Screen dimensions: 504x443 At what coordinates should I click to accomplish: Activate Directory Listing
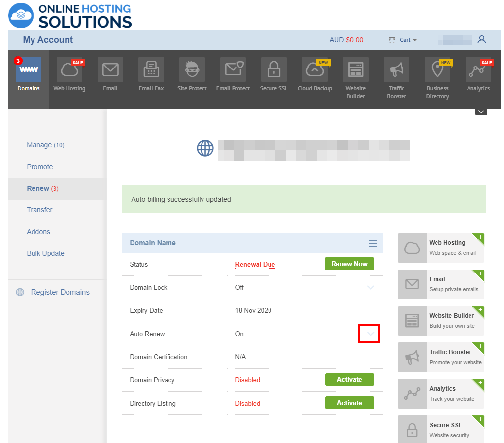349,403
